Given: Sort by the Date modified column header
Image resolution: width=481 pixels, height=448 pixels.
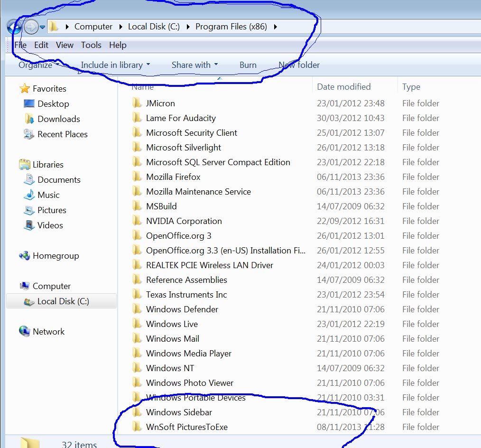Looking at the screenshot, I should tap(344, 87).
